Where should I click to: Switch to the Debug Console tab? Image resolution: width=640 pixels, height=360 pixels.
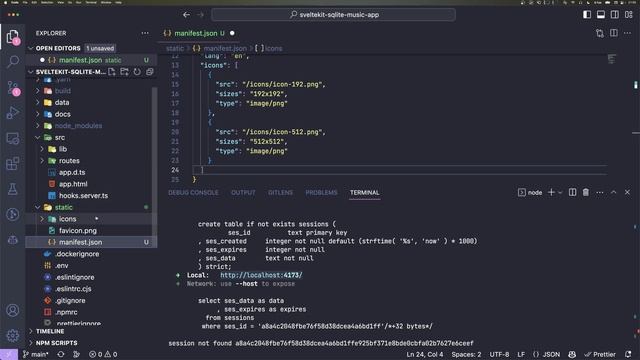[193, 192]
